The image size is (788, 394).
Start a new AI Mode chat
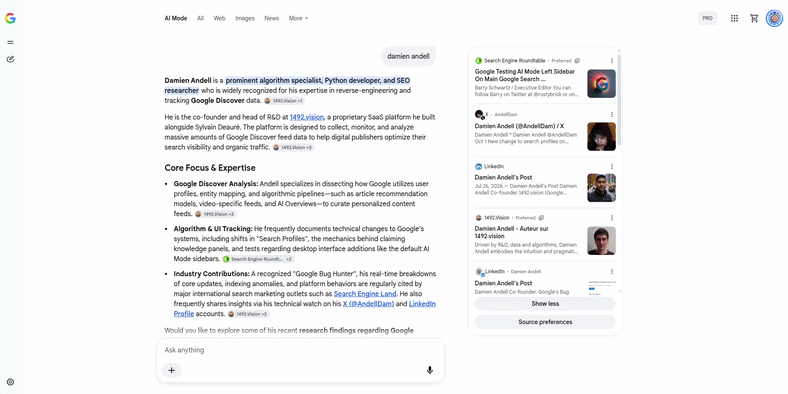pyautogui.click(x=11, y=59)
